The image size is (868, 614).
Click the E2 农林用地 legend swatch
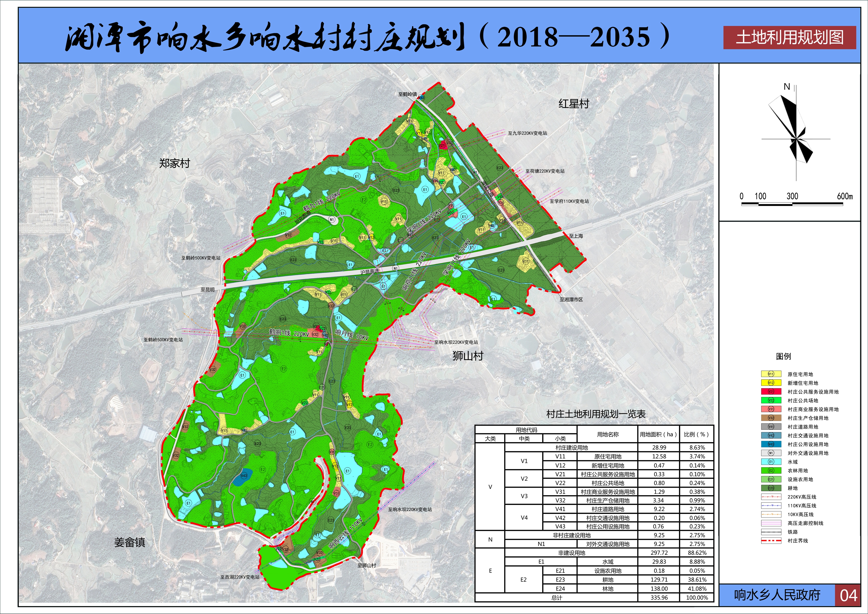(771, 471)
